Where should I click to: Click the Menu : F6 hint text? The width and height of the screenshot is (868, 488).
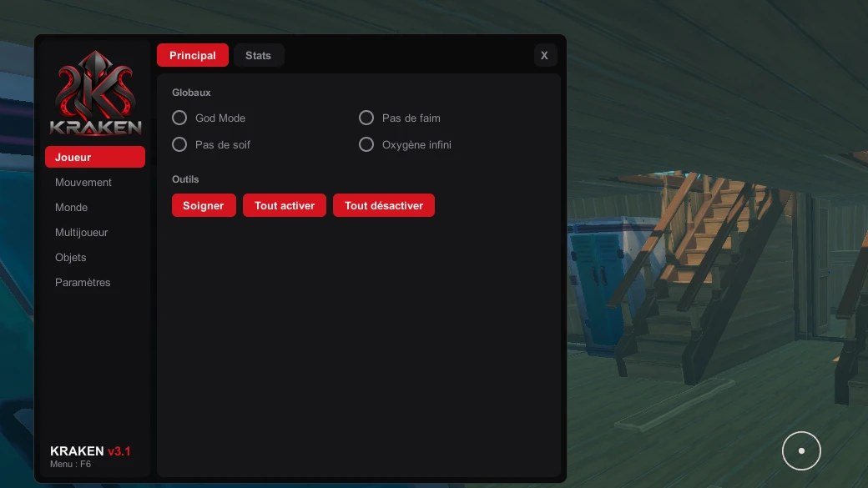point(70,464)
